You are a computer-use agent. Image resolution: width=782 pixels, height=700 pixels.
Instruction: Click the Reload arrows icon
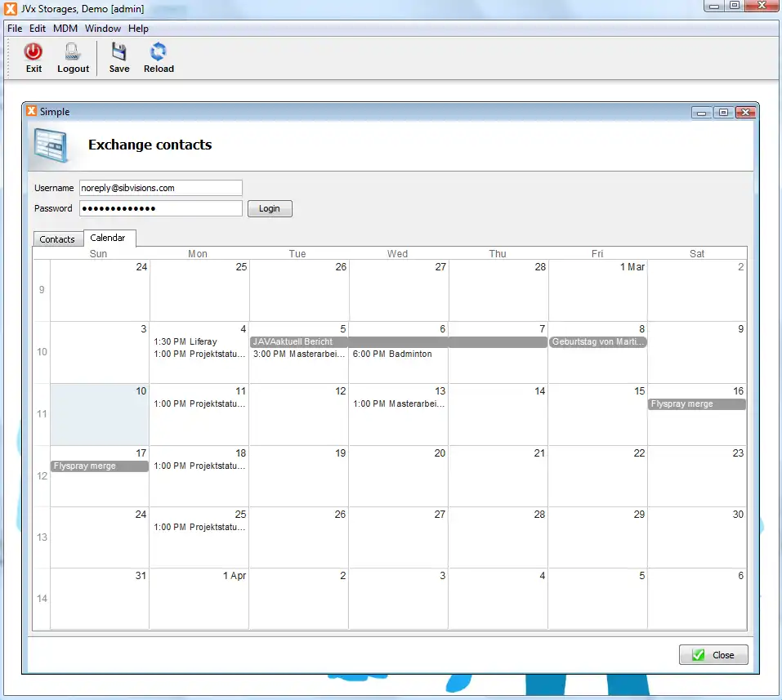(158, 51)
